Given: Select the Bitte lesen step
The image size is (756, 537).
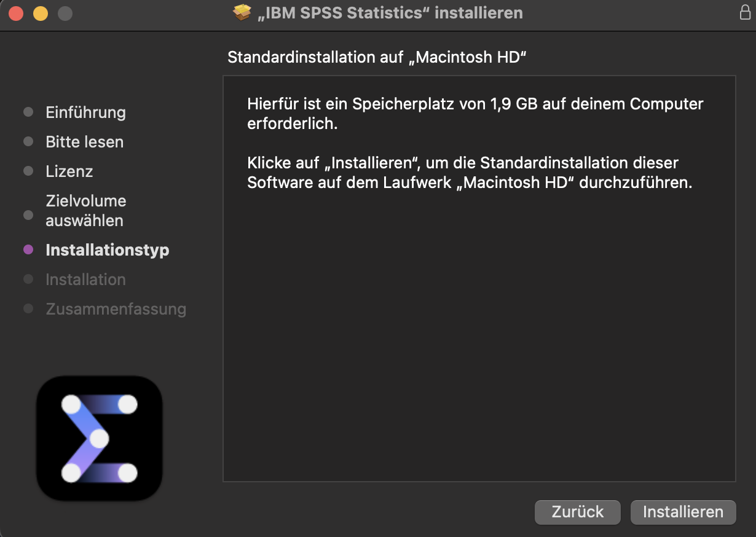Looking at the screenshot, I should [84, 142].
